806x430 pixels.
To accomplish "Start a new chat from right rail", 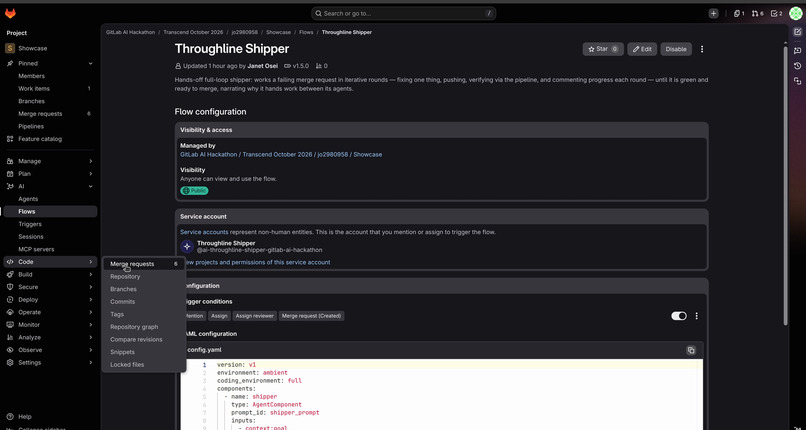I will coord(797,50).
